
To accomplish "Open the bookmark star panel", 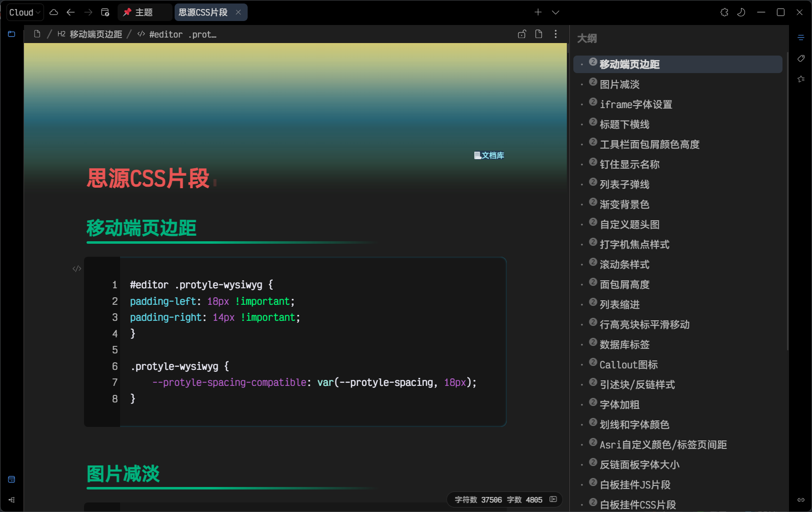I will (x=801, y=79).
